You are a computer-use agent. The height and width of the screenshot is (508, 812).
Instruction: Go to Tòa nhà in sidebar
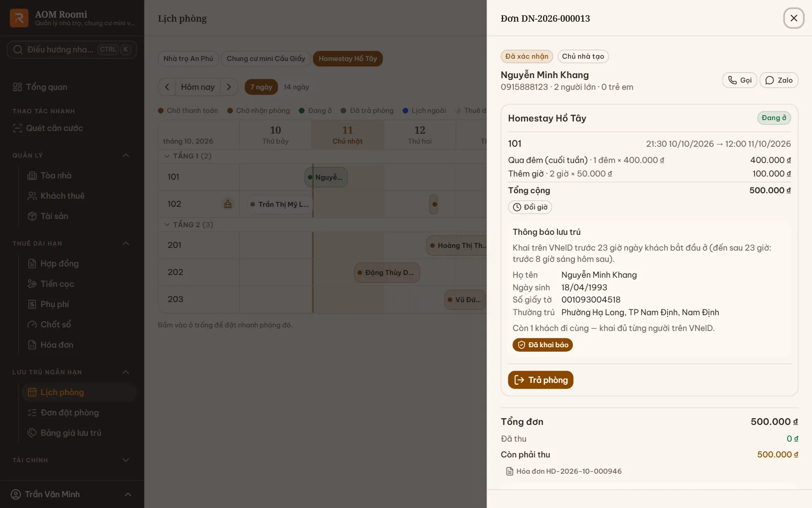(x=79, y=175)
